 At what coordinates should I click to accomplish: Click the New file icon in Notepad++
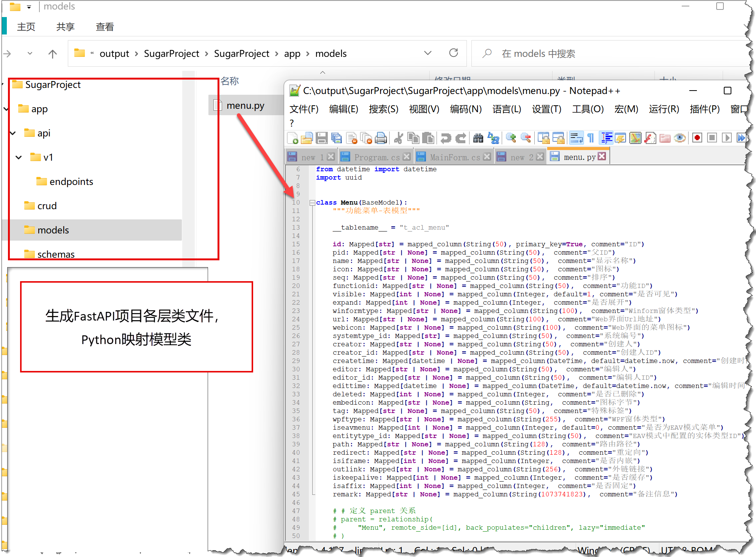point(293,138)
